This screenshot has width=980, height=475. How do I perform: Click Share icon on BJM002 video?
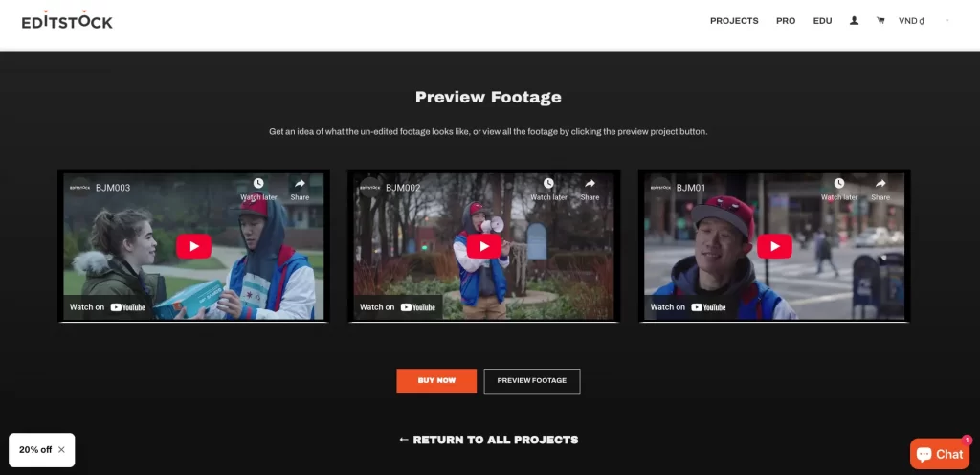(590, 189)
